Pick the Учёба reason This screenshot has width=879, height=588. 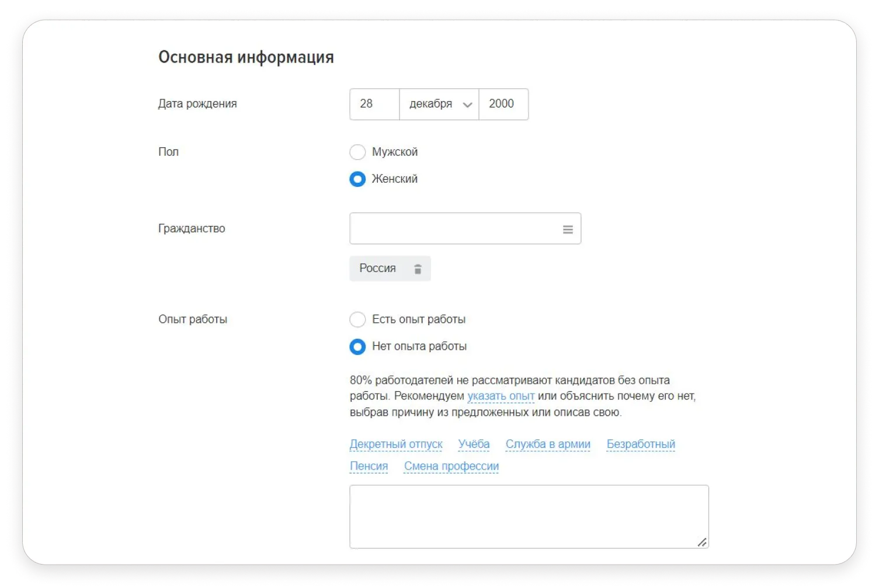pyautogui.click(x=474, y=444)
